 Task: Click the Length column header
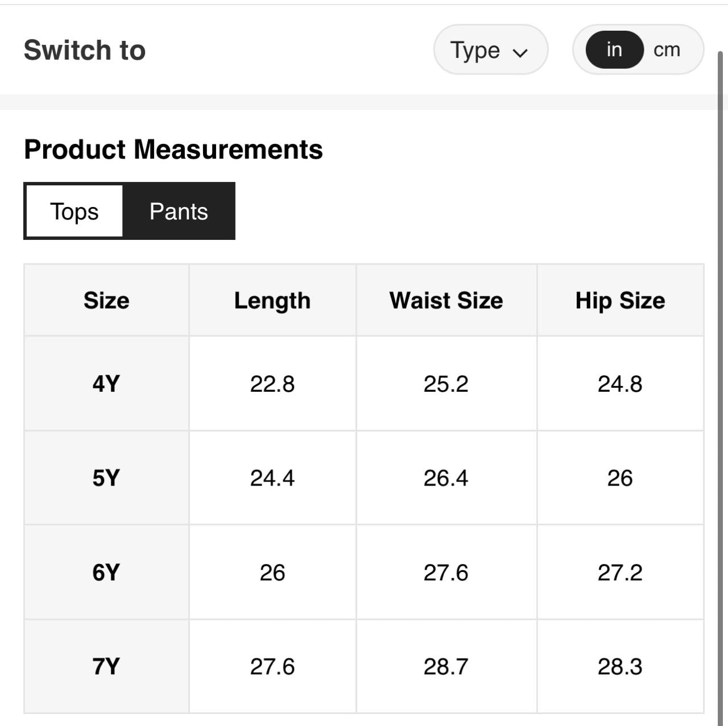(272, 300)
